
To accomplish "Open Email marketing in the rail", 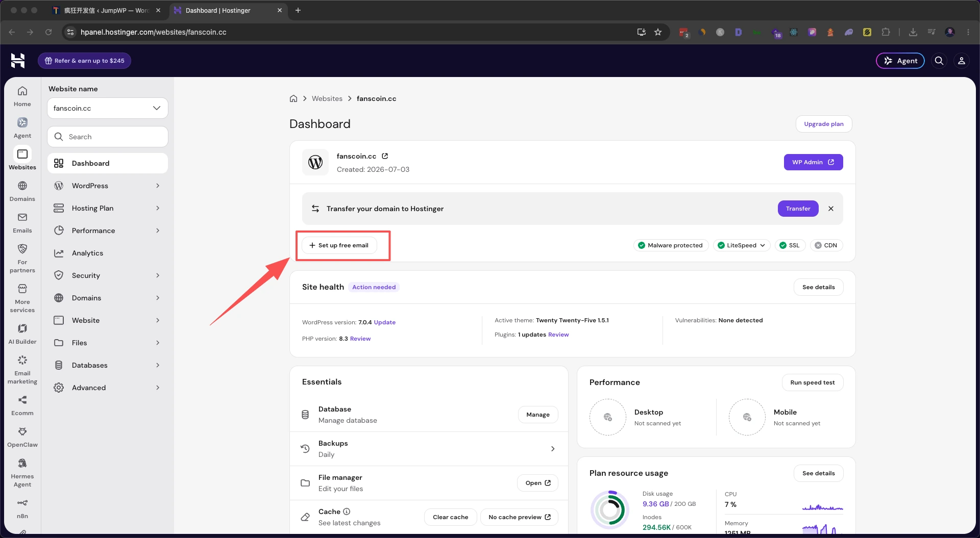I will point(22,370).
